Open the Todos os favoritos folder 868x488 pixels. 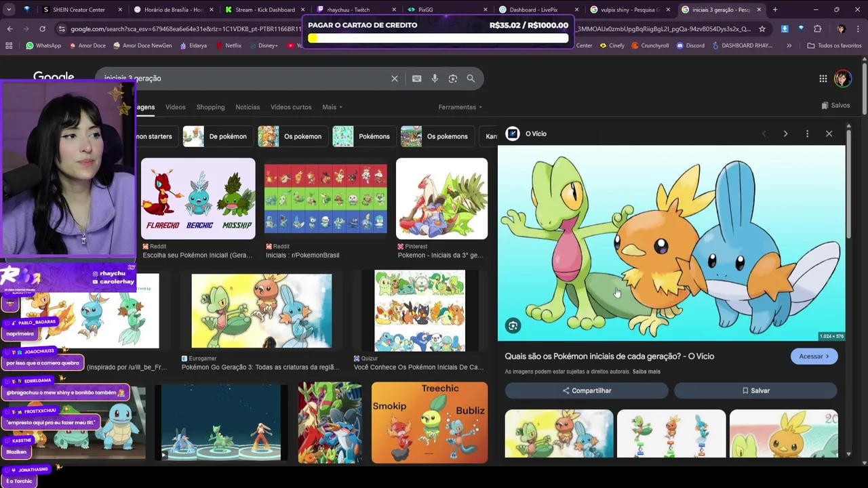(x=834, y=46)
